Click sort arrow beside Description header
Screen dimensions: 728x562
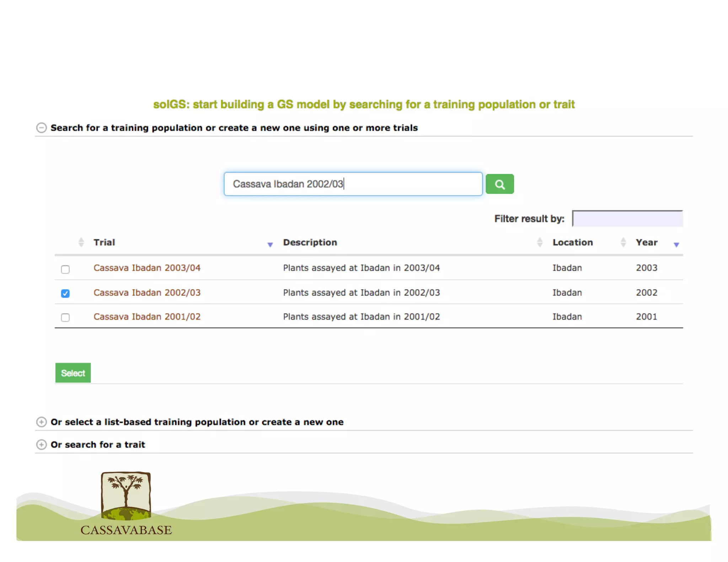click(x=270, y=244)
